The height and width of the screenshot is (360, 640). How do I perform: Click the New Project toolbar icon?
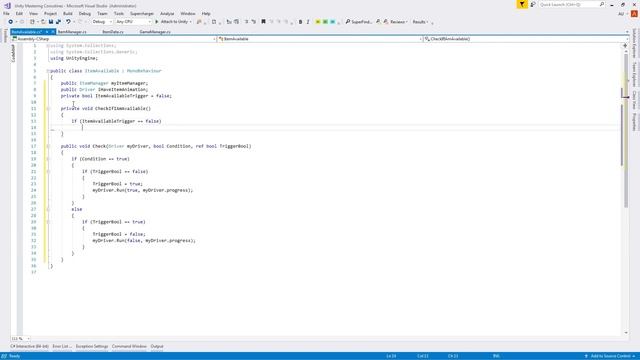coord(32,22)
